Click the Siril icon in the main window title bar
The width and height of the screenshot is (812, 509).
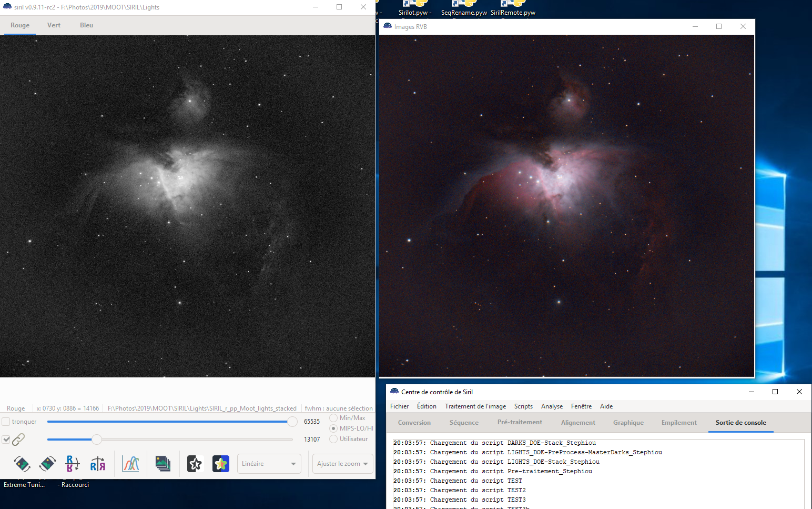click(x=7, y=7)
